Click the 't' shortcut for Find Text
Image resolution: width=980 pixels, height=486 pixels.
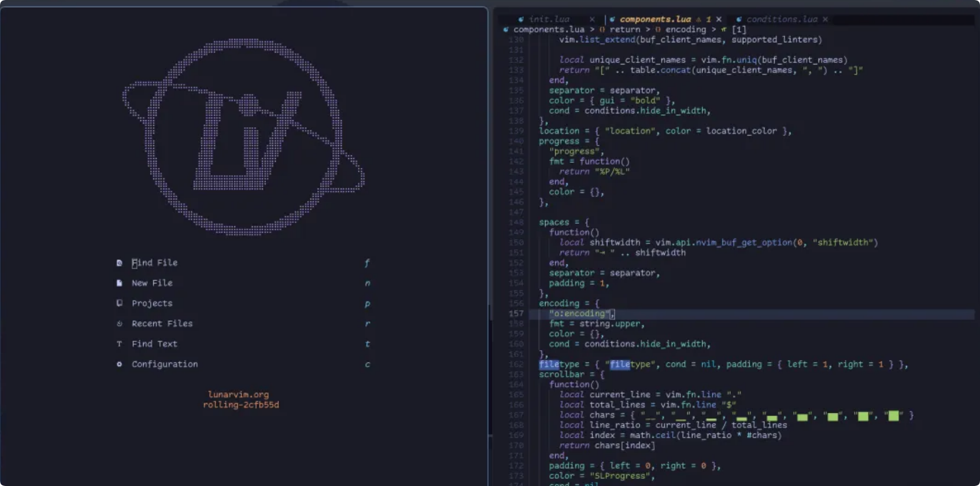point(367,344)
